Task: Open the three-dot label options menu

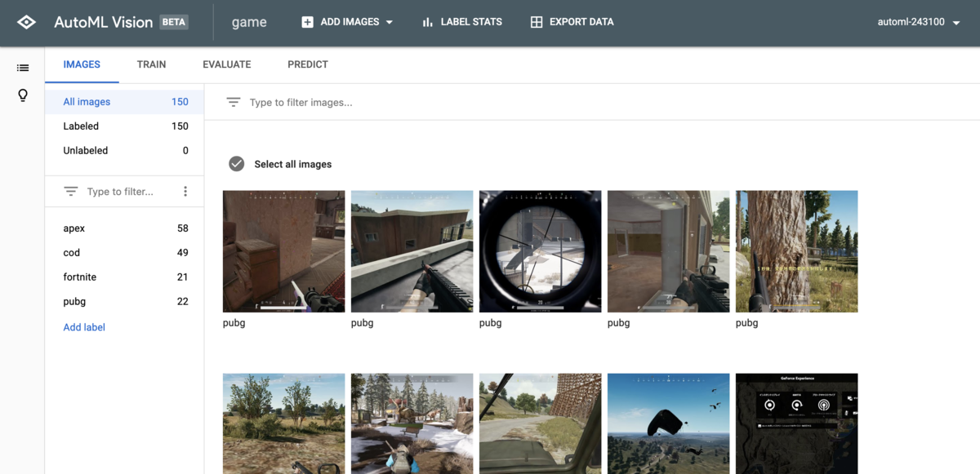Action: point(185,192)
